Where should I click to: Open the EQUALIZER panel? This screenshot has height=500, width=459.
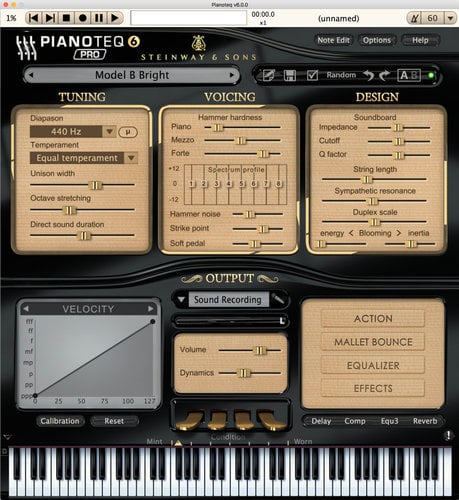(373, 366)
